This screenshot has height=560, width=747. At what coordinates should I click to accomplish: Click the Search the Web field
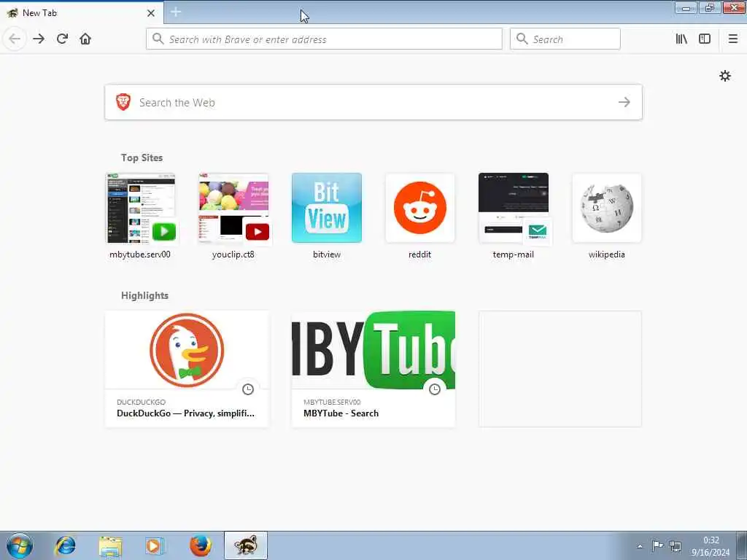pyautogui.click(x=373, y=102)
